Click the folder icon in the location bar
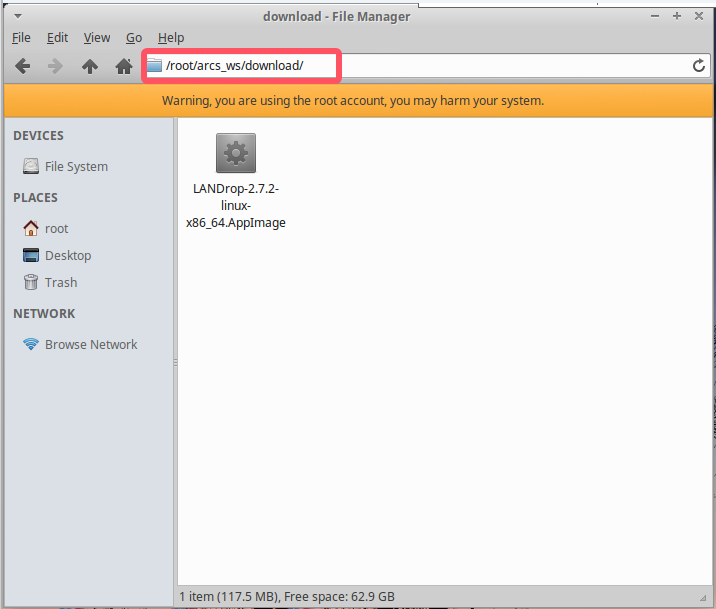 pyautogui.click(x=154, y=66)
